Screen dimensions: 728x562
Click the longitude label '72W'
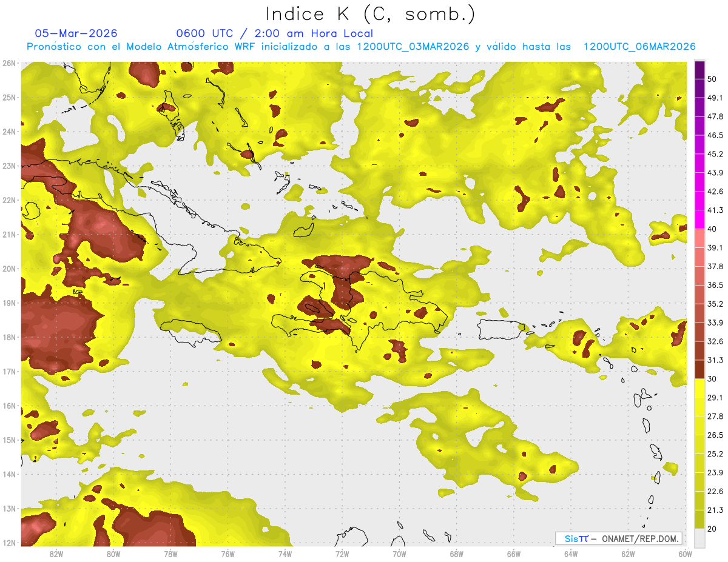coord(342,554)
